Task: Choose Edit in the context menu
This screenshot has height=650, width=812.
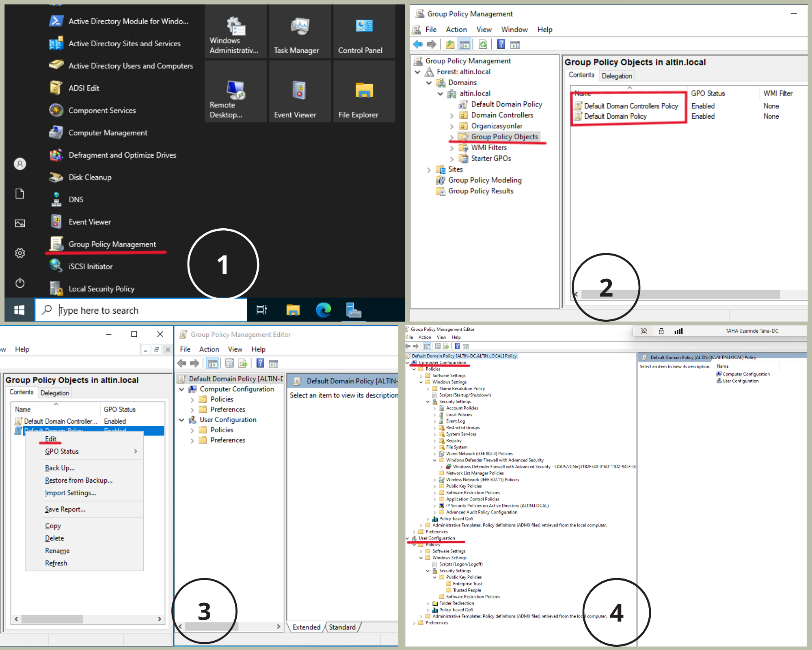Action: coord(51,439)
